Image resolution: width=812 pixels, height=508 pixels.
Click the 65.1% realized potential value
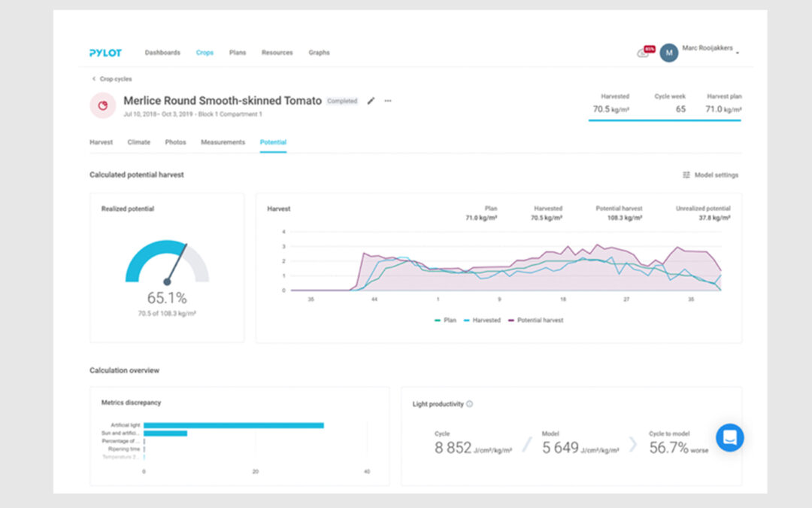pos(167,297)
